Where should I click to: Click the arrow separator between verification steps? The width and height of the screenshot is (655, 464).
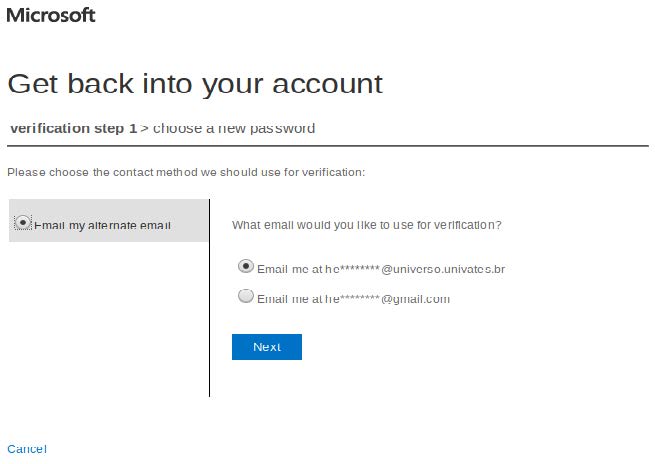pos(145,129)
